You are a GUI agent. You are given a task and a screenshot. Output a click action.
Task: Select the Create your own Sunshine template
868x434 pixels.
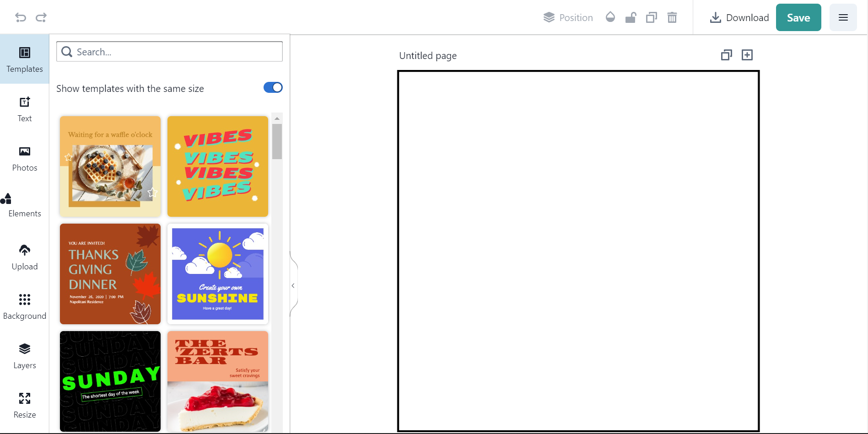coord(218,274)
